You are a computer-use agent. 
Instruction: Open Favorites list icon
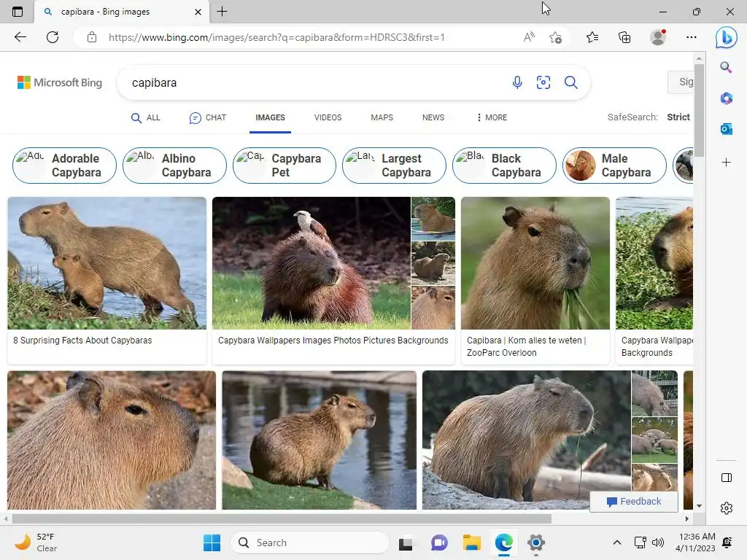coord(592,37)
